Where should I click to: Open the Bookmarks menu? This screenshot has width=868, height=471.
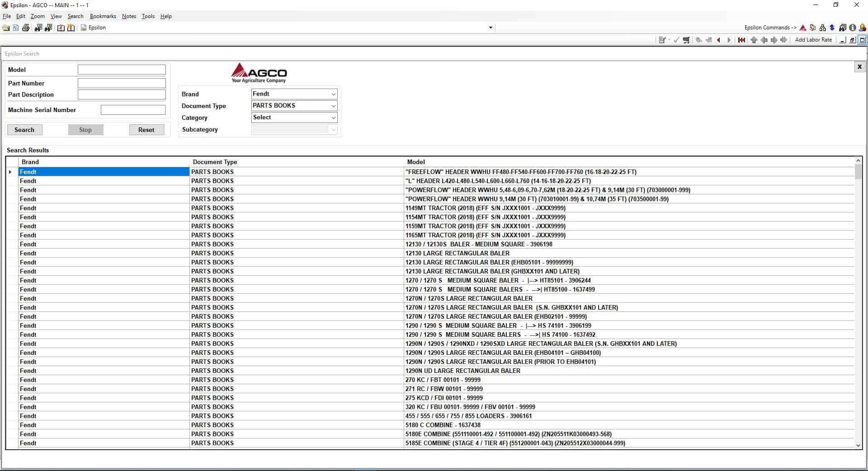tap(103, 16)
